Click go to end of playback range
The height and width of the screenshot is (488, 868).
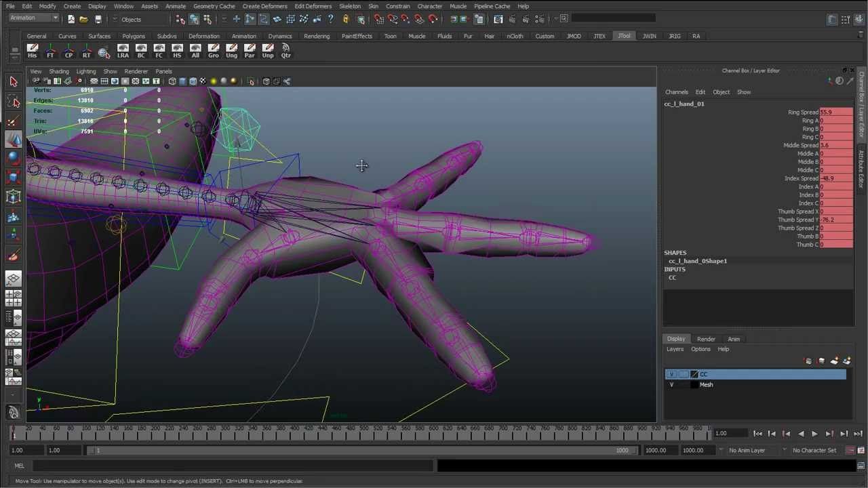pyautogui.click(x=858, y=434)
